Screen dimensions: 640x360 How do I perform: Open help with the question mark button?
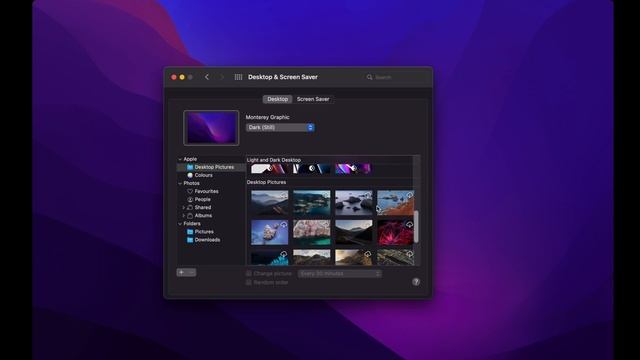tap(416, 282)
